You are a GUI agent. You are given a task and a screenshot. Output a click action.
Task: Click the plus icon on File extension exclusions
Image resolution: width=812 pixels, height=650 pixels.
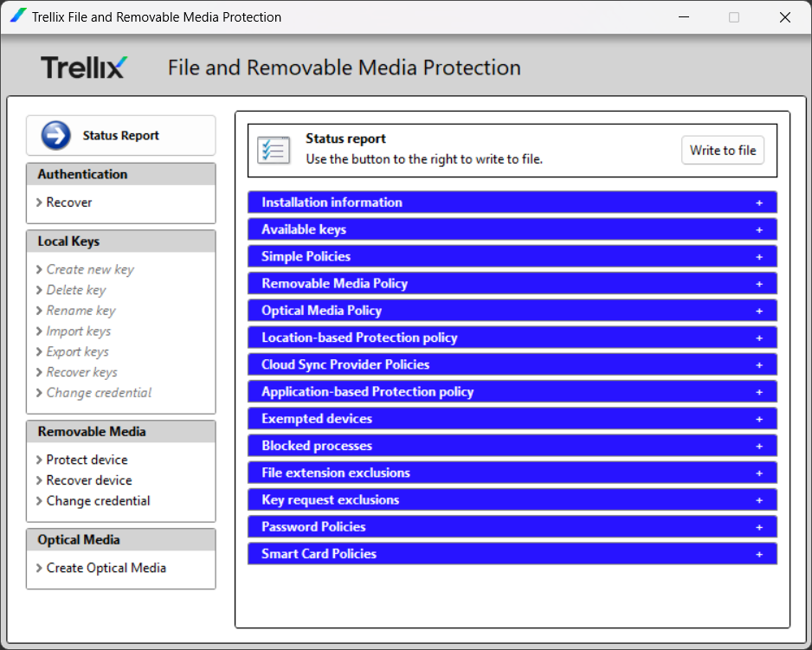[759, 473]
